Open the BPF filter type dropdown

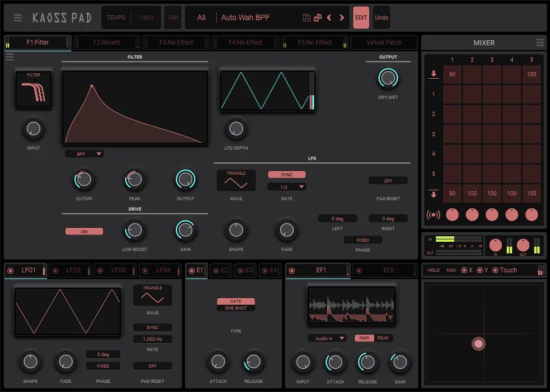tap(84, 154)
